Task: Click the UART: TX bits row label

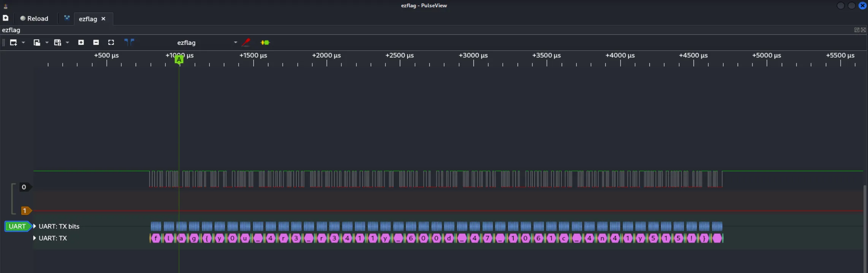Action: pyautogui.click(x=59, y=226)
